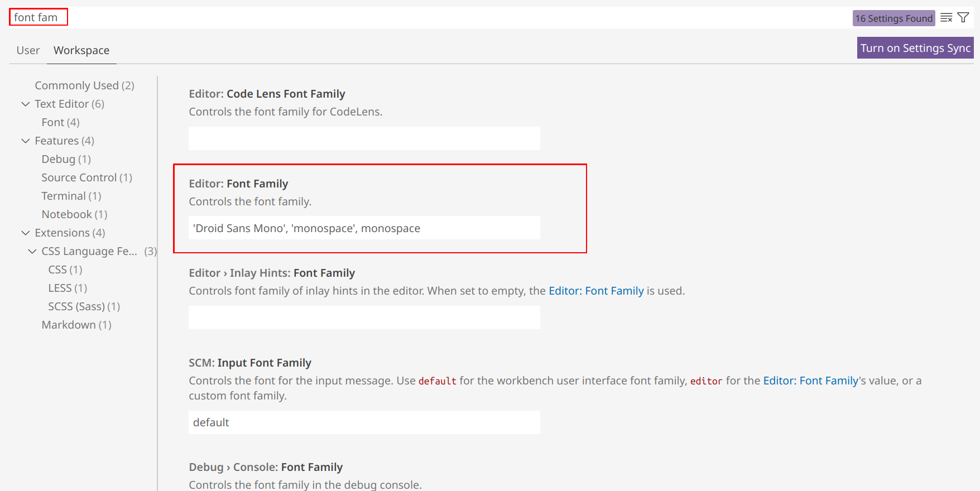This screenshot has width=980, height=491.
Task: Open the settings filter funnel icon
Action: 963,18
